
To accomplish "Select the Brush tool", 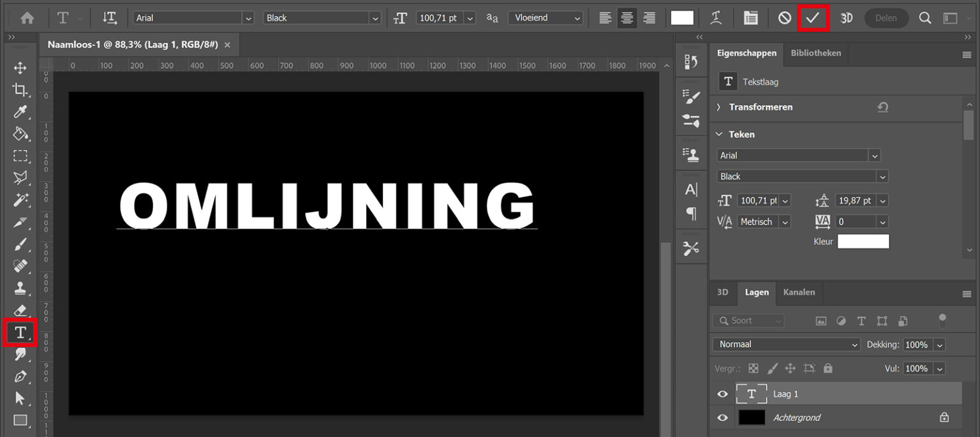I will 20,244.
